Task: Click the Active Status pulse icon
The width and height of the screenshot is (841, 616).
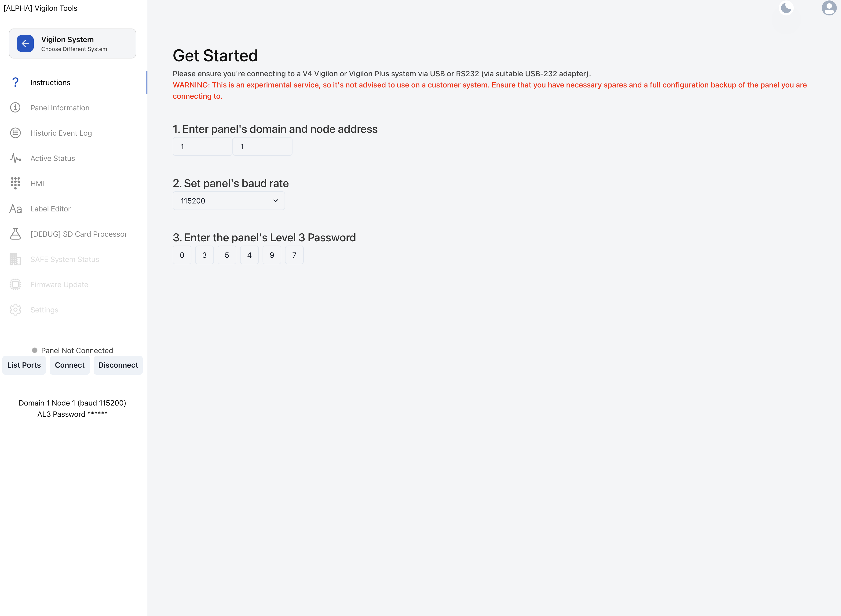Action: [15, 158]
